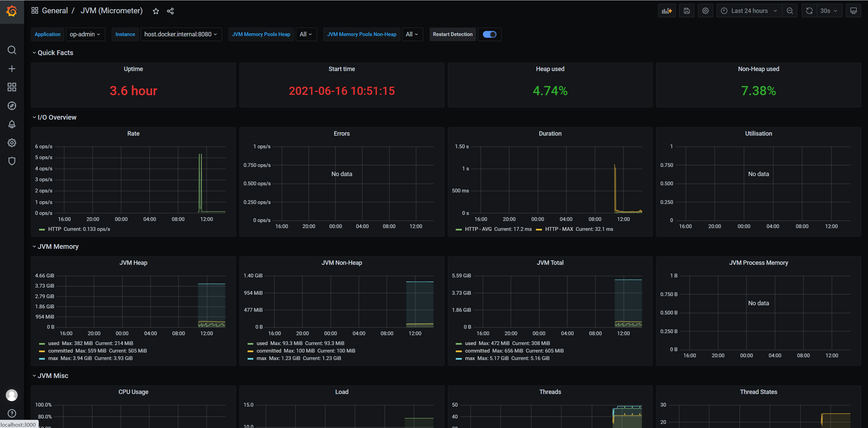The height and width of the screenshot is (428, 868).
Task: Open the user profile avatar
Action: pos(12,395)
